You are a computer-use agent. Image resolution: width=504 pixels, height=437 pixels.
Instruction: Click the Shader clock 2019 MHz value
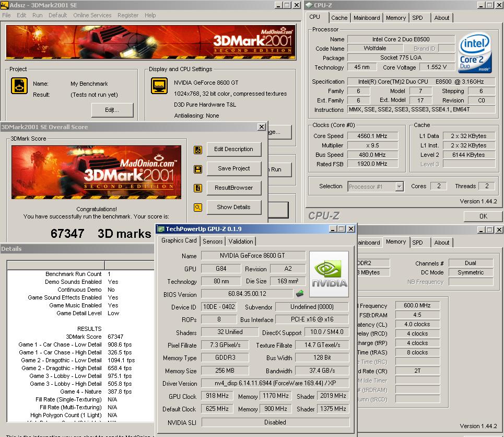pos(333,396)
